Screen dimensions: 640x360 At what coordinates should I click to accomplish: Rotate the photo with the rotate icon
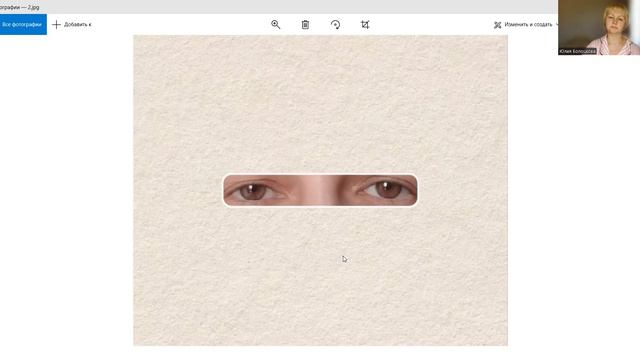pyautogui.click(x=335, y=24)
